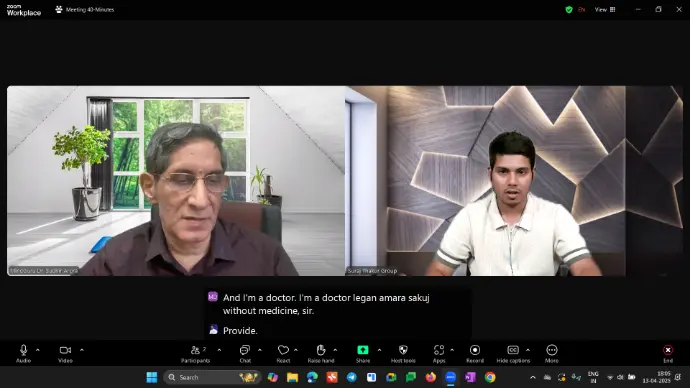Hide captions using CC button

coord(513,353)
